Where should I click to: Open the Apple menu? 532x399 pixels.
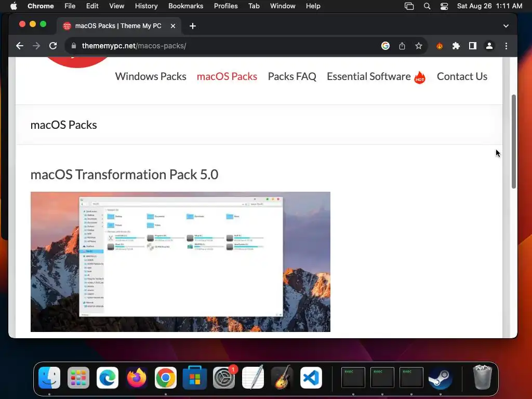pyautogui.click(x=14, y=6)
